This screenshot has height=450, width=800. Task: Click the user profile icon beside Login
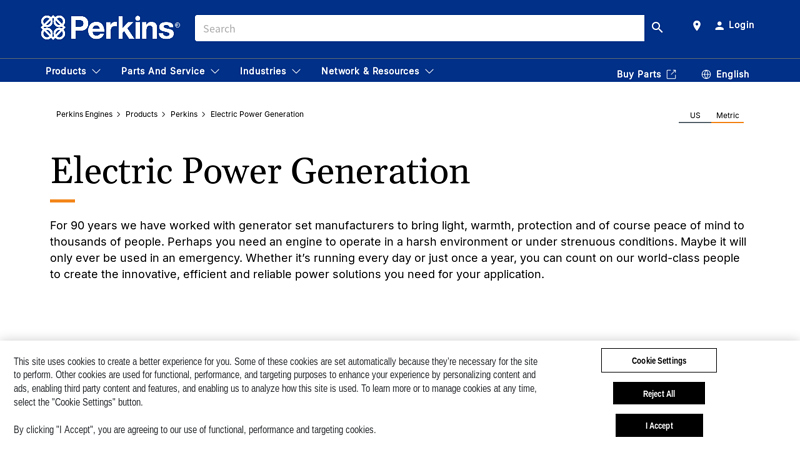point(719,26)
